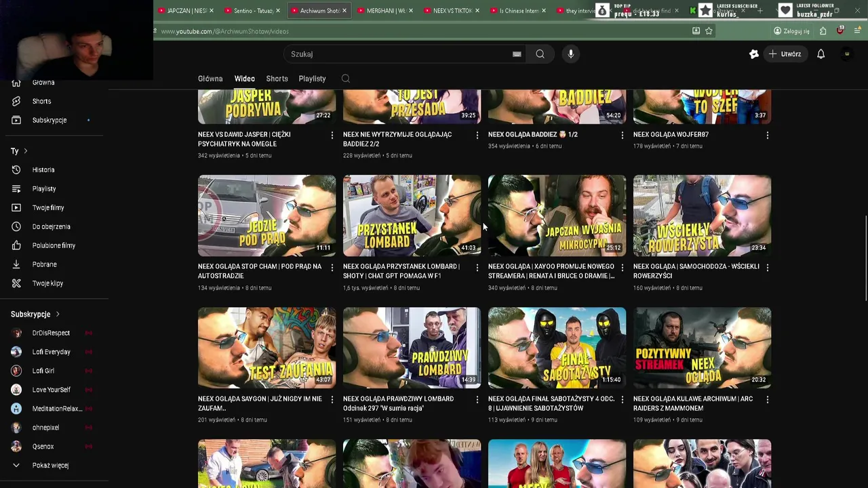
Task: Click the search magnifier button
Action: (540, 54)
